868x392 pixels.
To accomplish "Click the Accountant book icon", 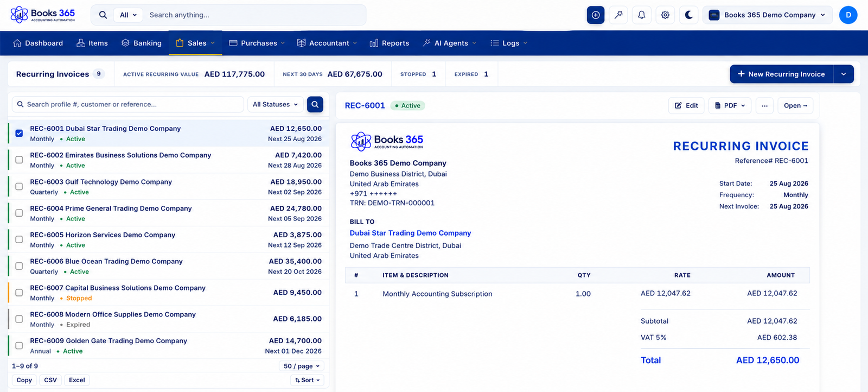I will click(301, 43).
